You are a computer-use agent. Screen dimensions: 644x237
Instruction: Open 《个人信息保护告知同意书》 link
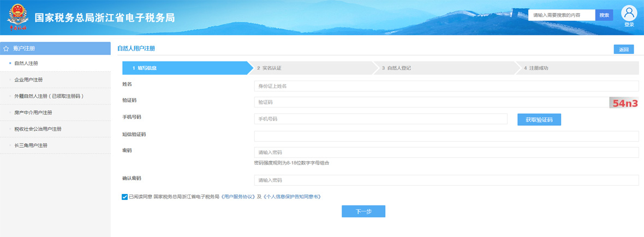pyautogui.click(x=291, y=197)
